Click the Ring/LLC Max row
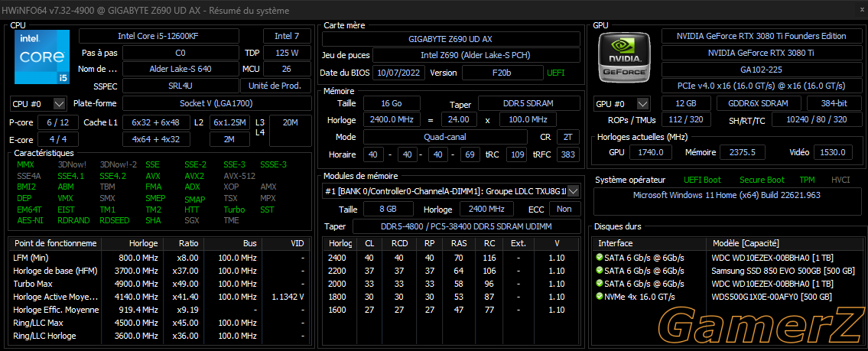The image size is (868, 351). [x=159, y=323]
